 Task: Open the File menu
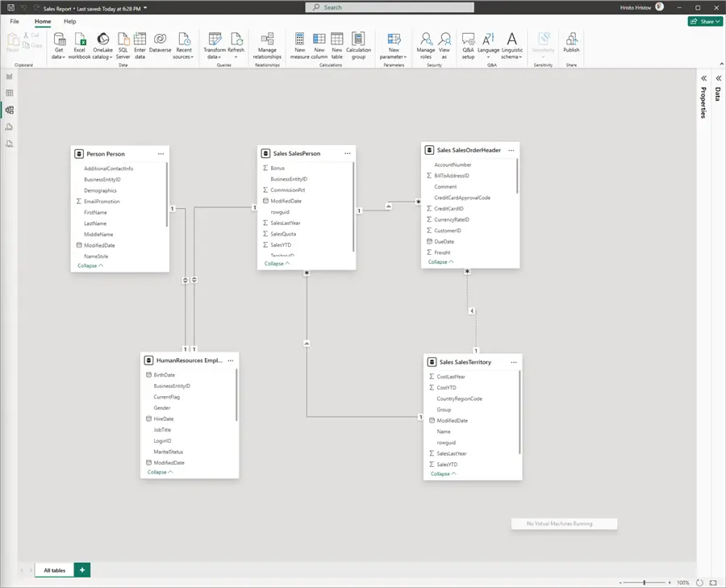pyautogui.click(x=15, y=21)
